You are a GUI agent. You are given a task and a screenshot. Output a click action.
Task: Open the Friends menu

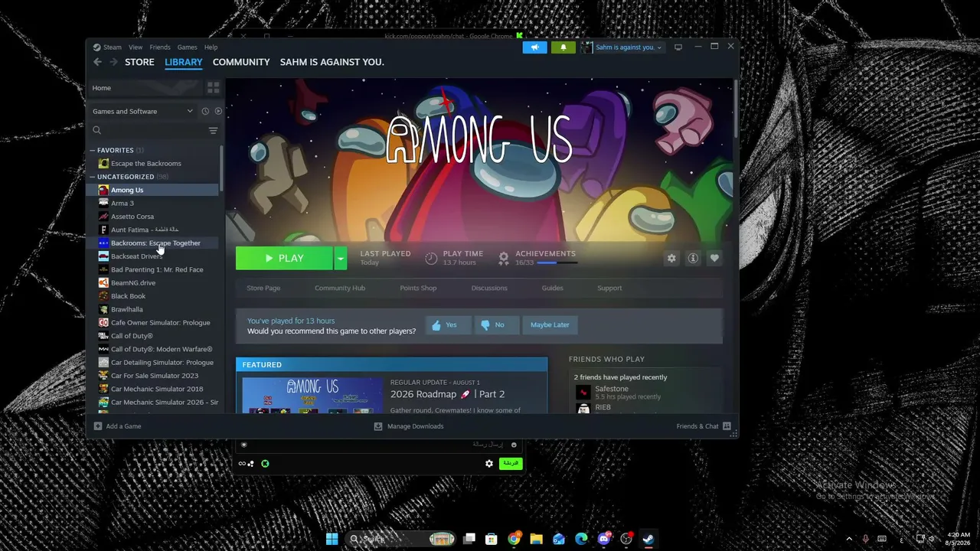coord(160,47)
